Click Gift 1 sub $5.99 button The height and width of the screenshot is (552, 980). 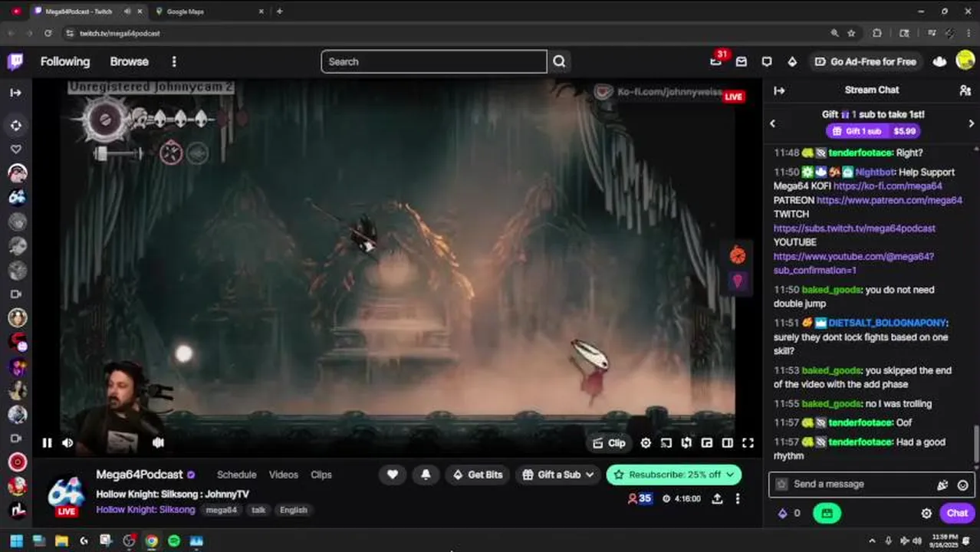click(873, 131)
